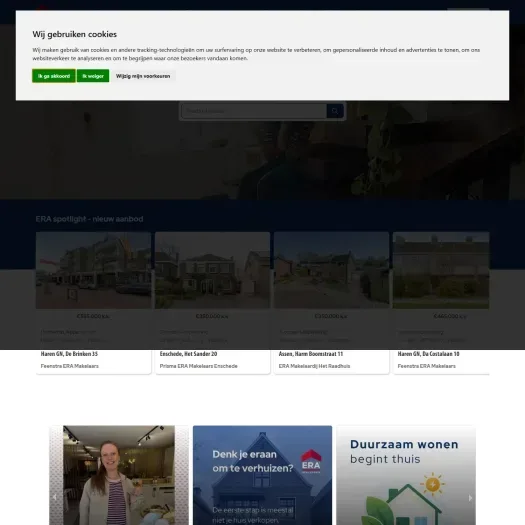Open the Assen, Harm Boomstraat 11 listing photo
Screen dimensions: 525x525
pyautogui.click(x=331, y=270)
